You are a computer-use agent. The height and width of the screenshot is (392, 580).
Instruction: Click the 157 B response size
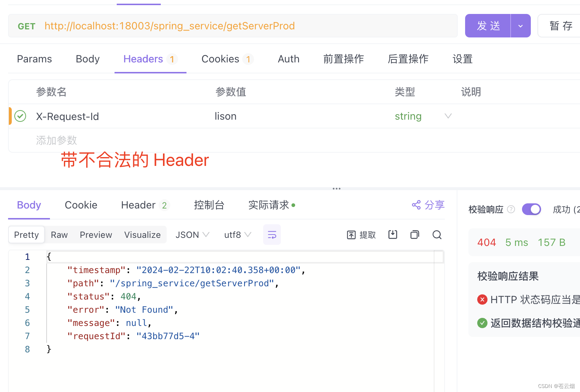coord(551,242)
